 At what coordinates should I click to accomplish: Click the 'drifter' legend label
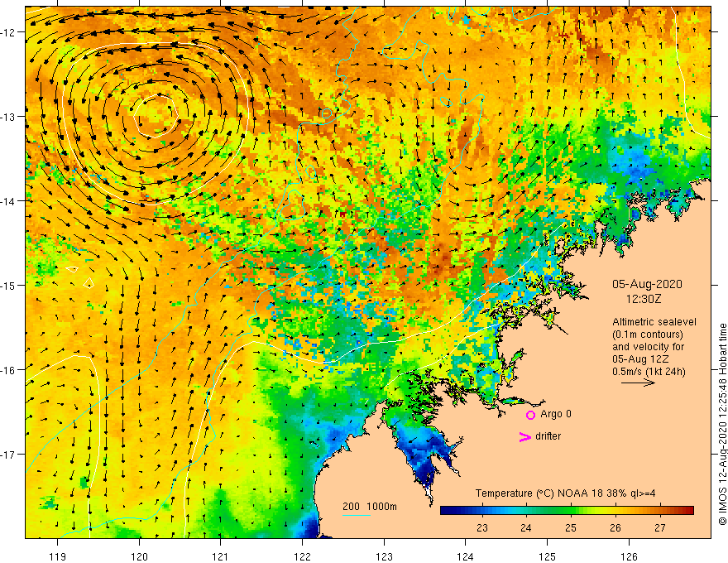point(548,436)
